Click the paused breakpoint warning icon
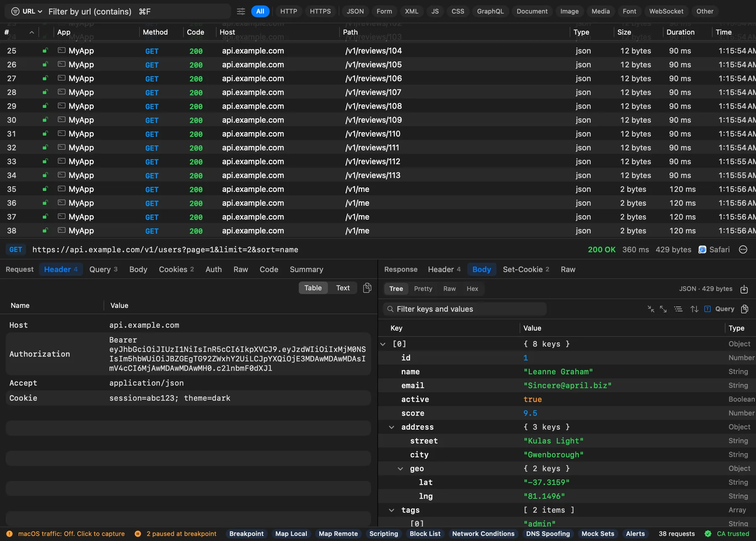This screenshot has width=756, height=541. (138, 534)
